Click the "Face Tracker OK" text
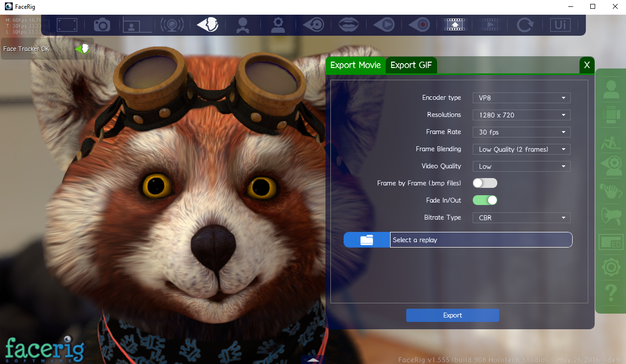Viewport: 626px width, 364px height. tap(26, 49)
